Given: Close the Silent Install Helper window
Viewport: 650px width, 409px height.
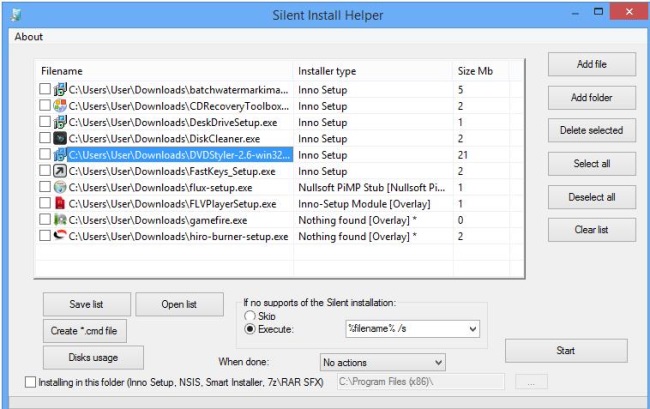Looking at the screenshot, I should tap(629, 12).
